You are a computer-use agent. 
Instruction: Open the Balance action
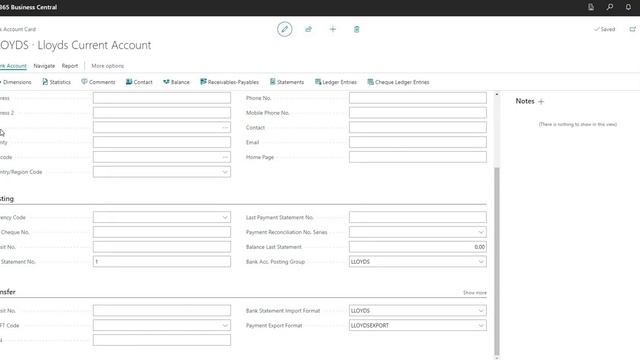[176, 82]
